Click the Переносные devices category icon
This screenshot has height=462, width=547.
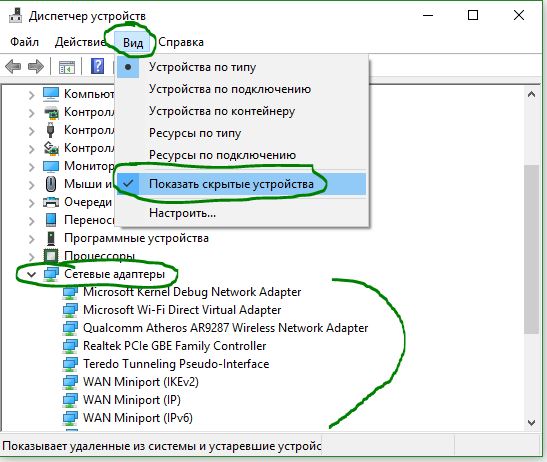(x=51, y=220)
